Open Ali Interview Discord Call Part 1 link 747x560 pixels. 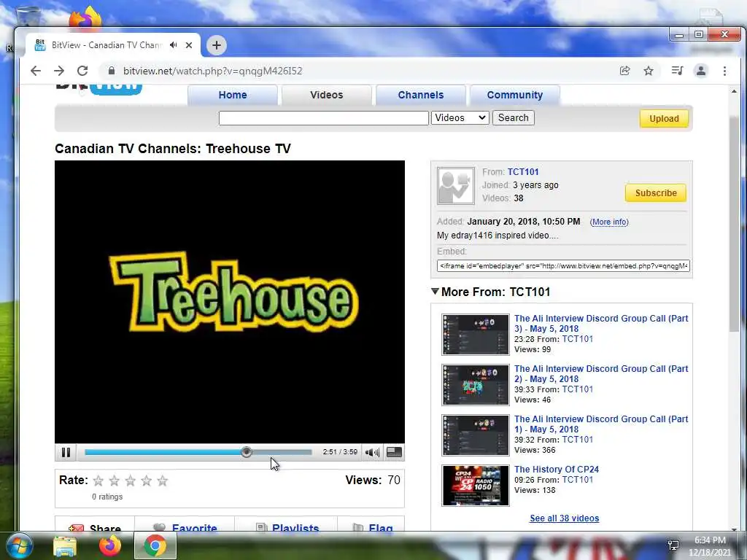(x=601, y=424)
